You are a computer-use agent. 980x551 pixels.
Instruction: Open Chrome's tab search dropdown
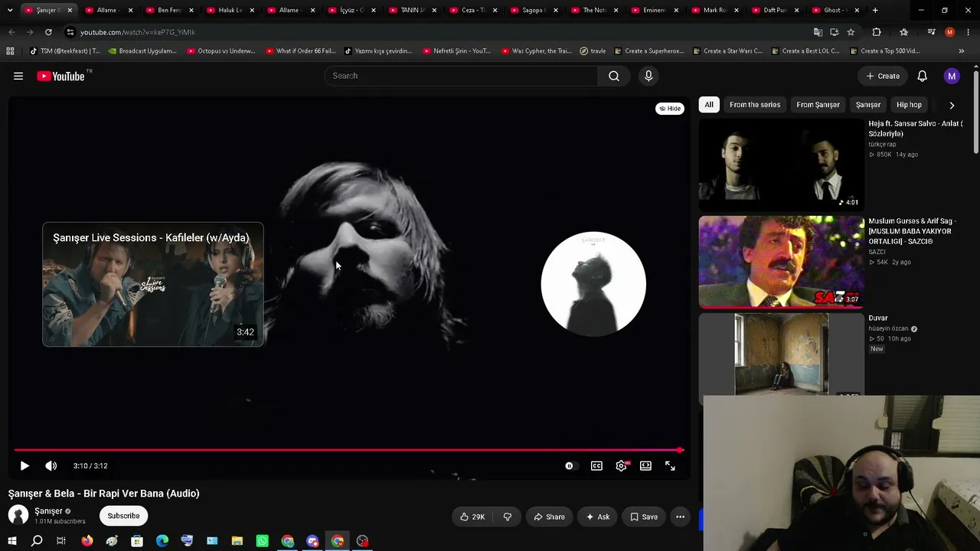10,10
